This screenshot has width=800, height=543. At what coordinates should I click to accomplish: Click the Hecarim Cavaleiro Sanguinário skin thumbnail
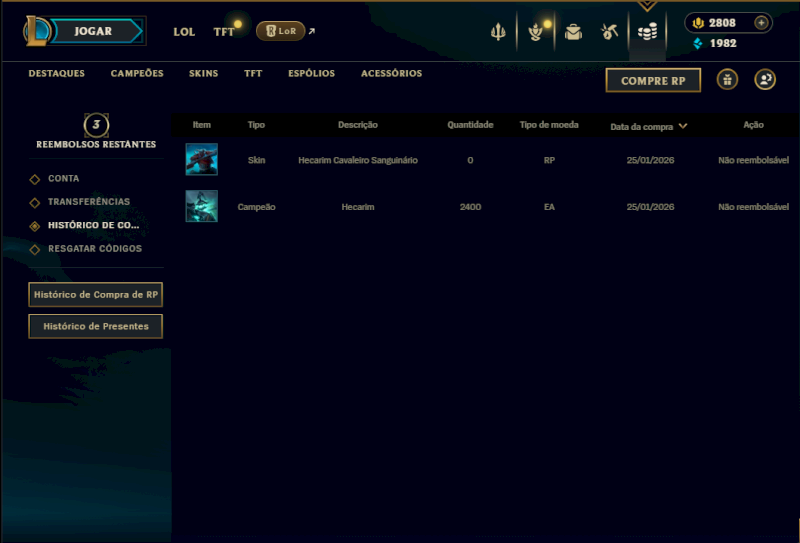click(202, 159)
